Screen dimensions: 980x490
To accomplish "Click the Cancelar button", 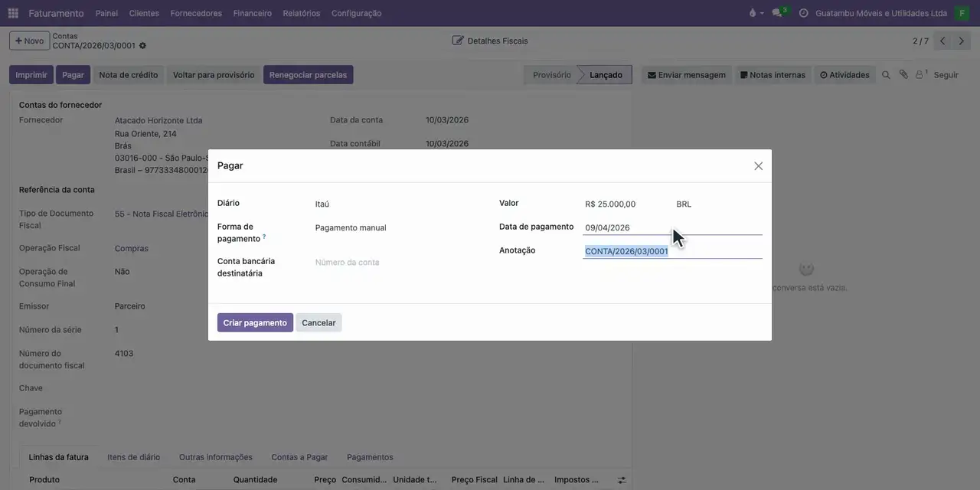I will tap(318, 323).
